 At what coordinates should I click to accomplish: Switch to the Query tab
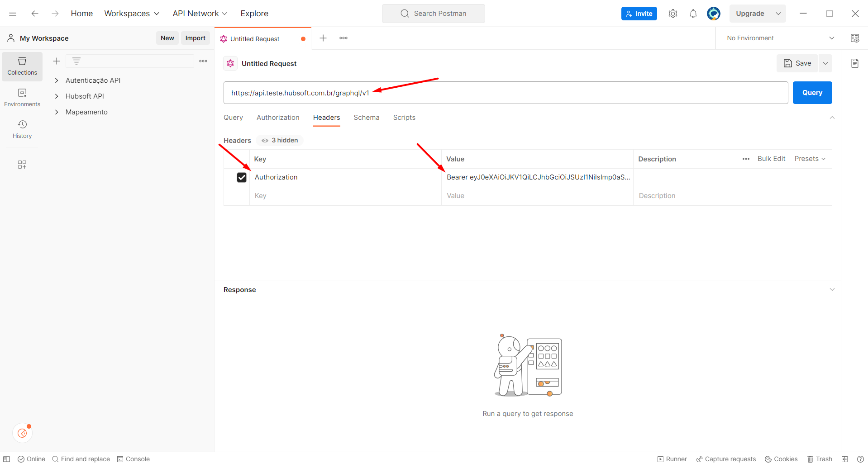click(233, 118)
